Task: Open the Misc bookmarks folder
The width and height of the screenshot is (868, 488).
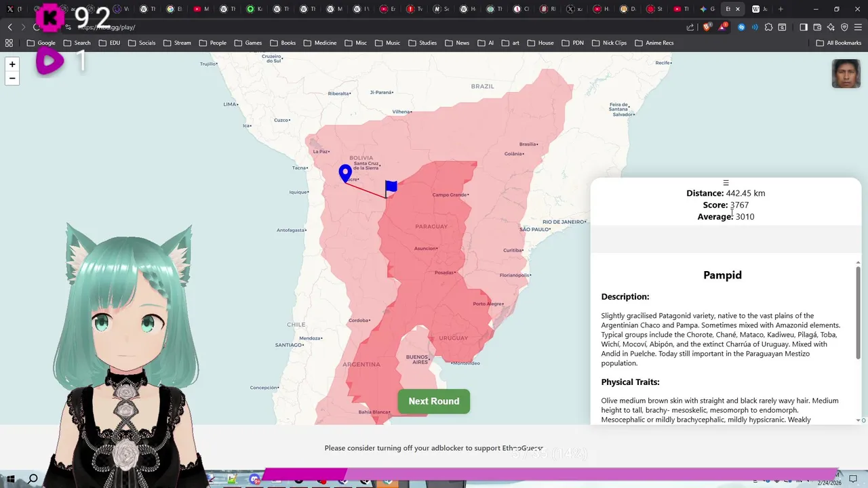Action: pyautogui.click(x=355, y=43)
